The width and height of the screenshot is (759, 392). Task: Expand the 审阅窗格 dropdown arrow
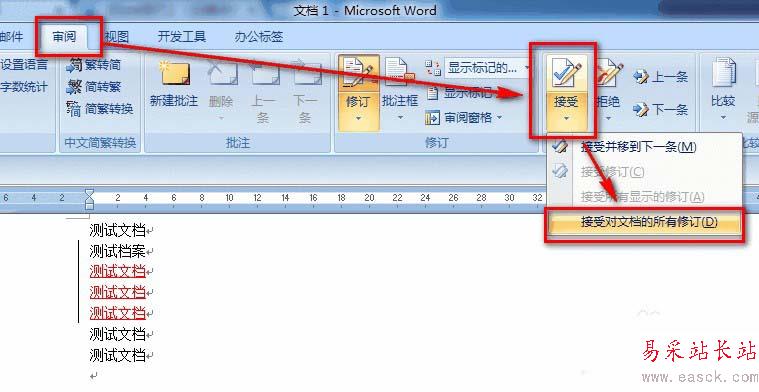[x=499, y=118]
